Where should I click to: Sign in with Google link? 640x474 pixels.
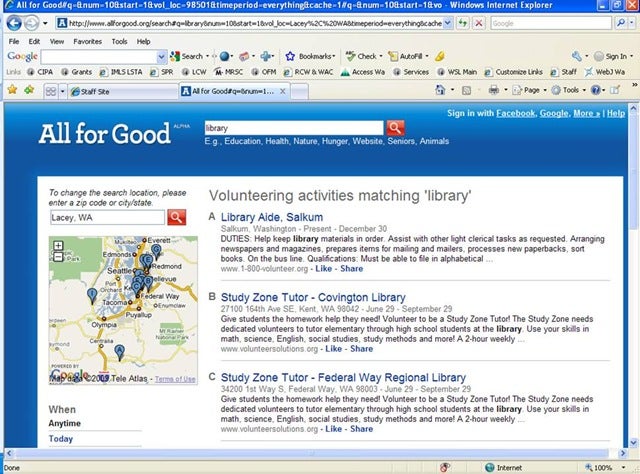point(554,113)
